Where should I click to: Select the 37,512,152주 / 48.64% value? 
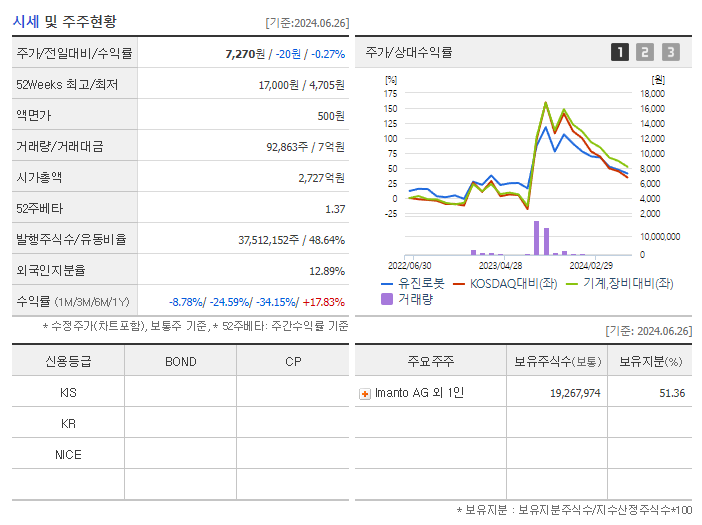(x=291, y=240)
